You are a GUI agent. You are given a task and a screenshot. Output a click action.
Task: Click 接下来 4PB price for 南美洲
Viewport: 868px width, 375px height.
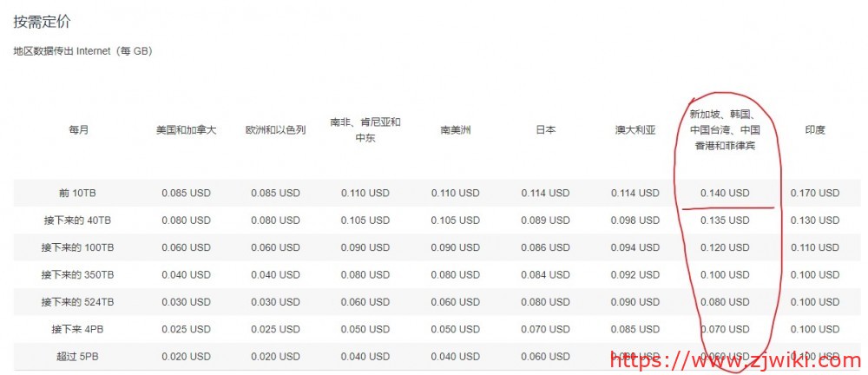(455, 329)
